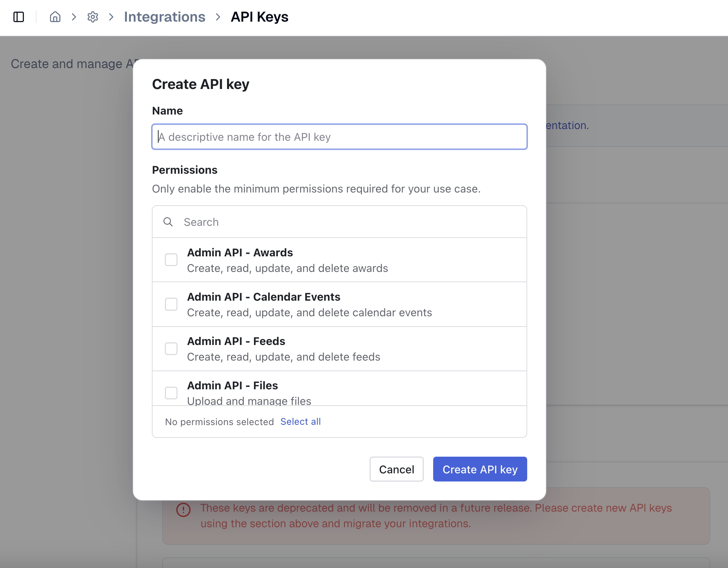Viewport: 728px width, 568px height.
Task: Go to home via house icon
Action: pyautogui.click(x=55, y=17)
